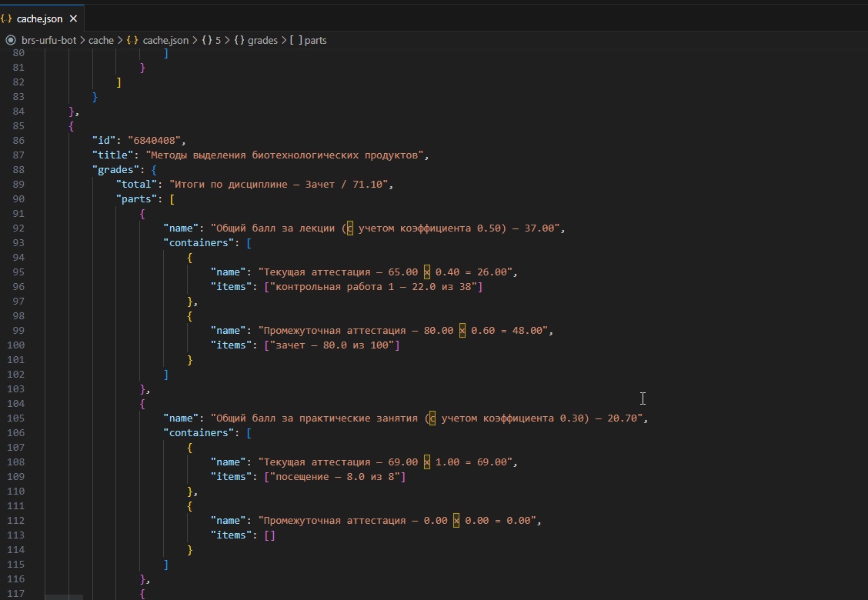The image size is (868, 600).
Task: Click text Текущая аттестация — 65.00
Action: tap(341, 272)
